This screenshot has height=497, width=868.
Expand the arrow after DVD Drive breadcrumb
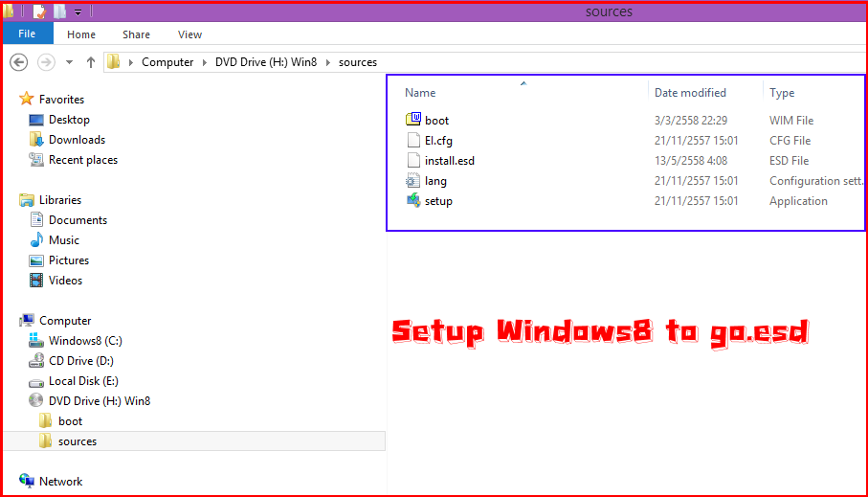[327, 62]
